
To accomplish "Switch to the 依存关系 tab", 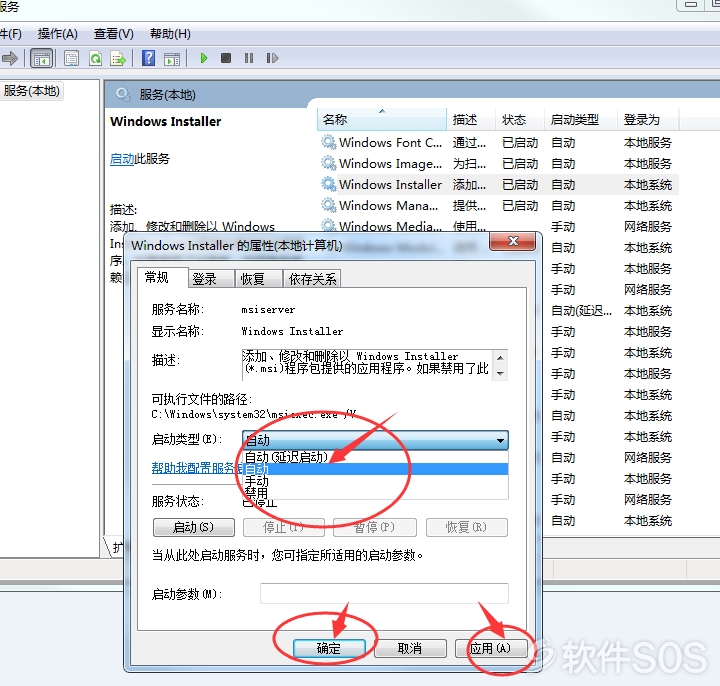I will point(312,279).
